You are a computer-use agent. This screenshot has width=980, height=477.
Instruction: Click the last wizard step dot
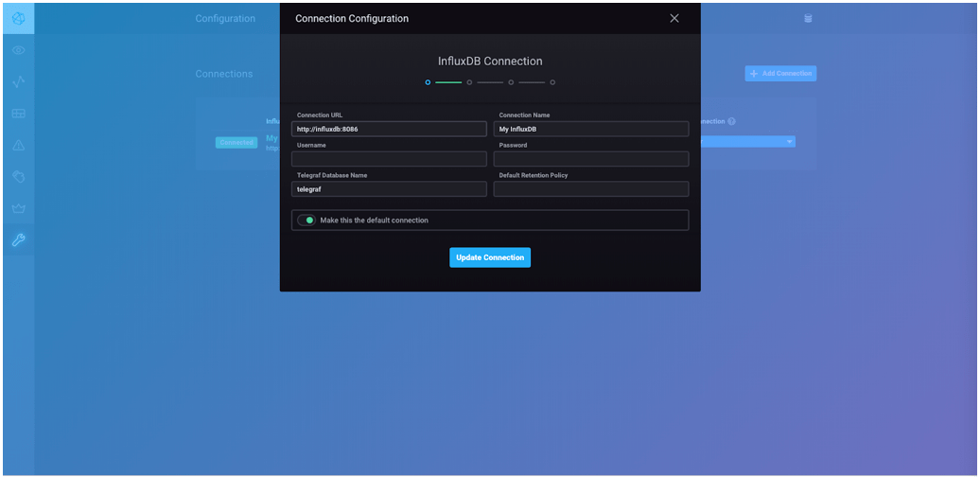(x=552, y=82)
